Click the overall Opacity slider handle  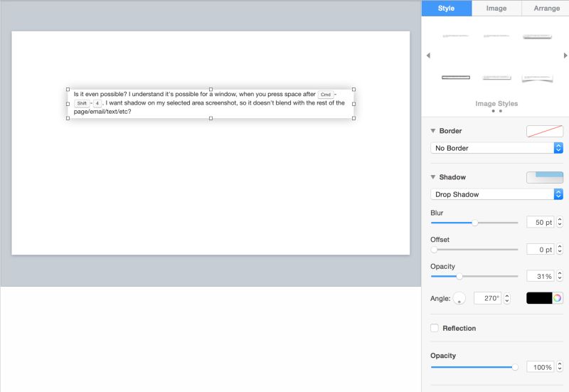515,367
